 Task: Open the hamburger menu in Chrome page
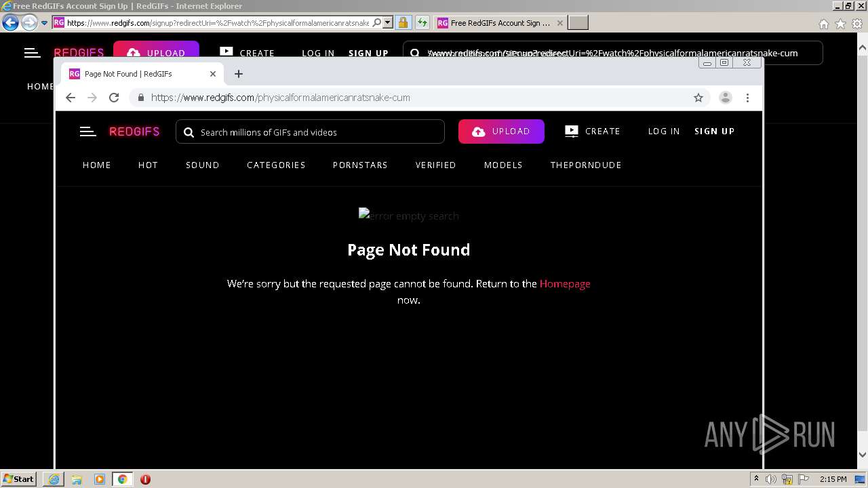coord(88,131)
